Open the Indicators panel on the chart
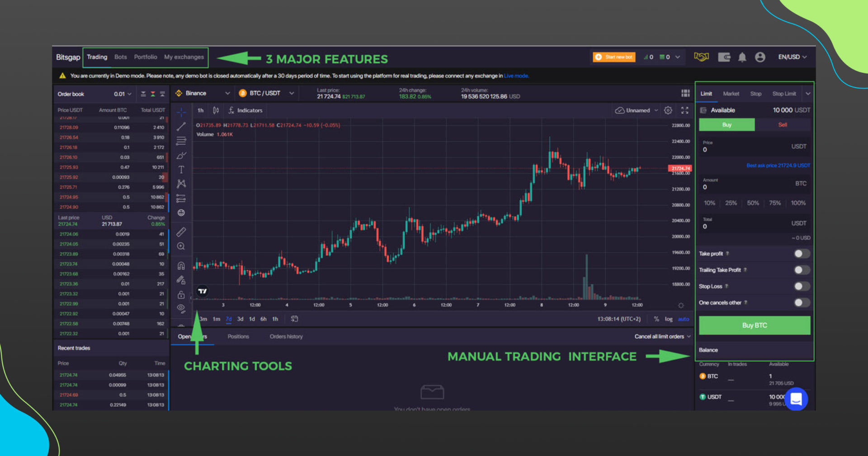Image resolution: width=868 pixels, height=456 pixels. [245, 110]
